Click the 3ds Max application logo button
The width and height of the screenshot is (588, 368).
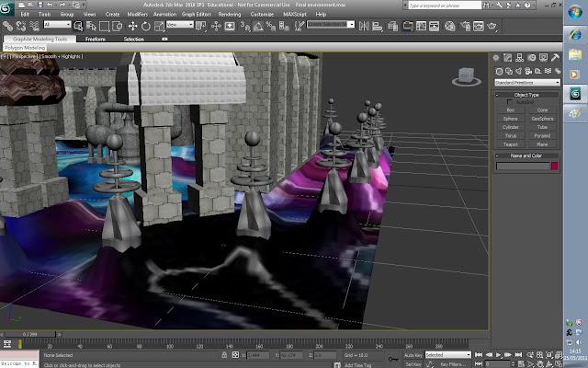(6, 8)
